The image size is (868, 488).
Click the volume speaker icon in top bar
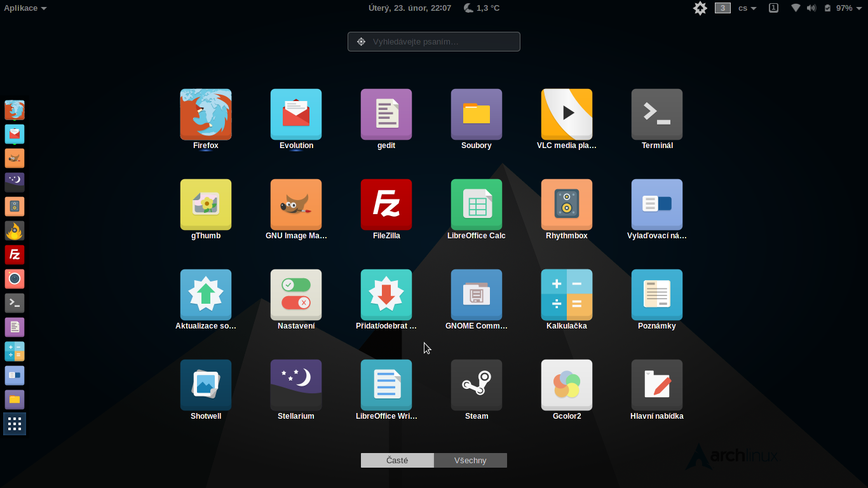[811, 8]
